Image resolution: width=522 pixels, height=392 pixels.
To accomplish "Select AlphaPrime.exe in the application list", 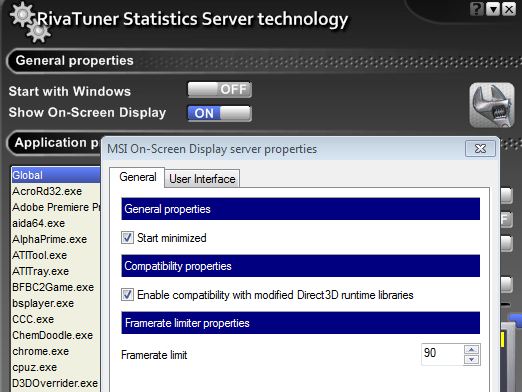I will pyautogui.click(x=56, y=239).
